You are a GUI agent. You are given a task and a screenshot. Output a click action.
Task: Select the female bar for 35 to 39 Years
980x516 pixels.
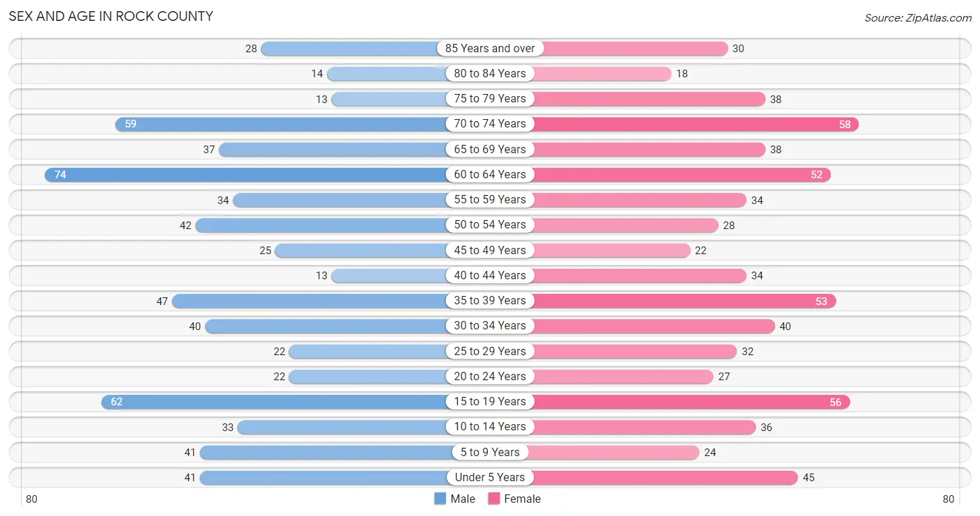point(684,301)
